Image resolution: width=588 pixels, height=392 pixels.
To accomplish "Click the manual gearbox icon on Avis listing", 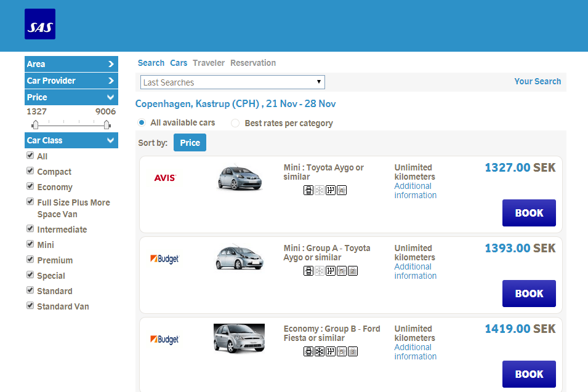I will [x=331, y=191].
